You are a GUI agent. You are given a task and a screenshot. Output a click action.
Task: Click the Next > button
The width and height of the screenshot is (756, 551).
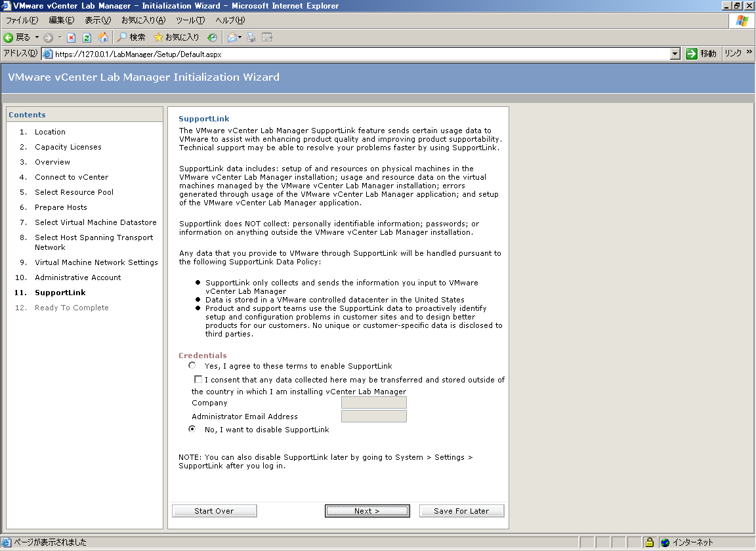pos(367,511)
